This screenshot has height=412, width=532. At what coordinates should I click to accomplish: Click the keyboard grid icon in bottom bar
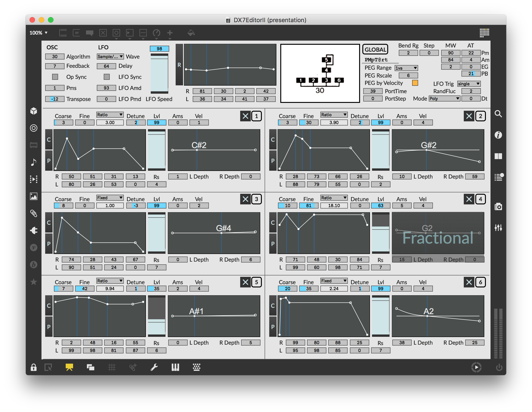pos(196,367)
